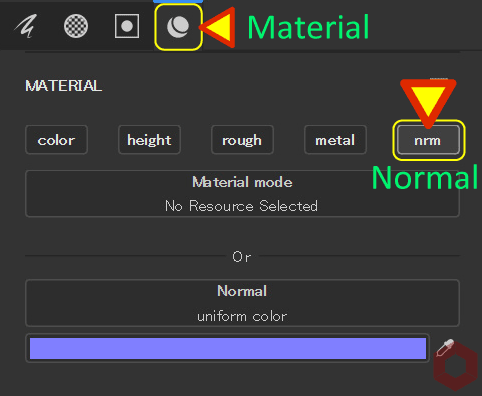The height and width of the screenshot is (396, 482).
Task: Disable the rough channel button
Action: tap(242, 140)
